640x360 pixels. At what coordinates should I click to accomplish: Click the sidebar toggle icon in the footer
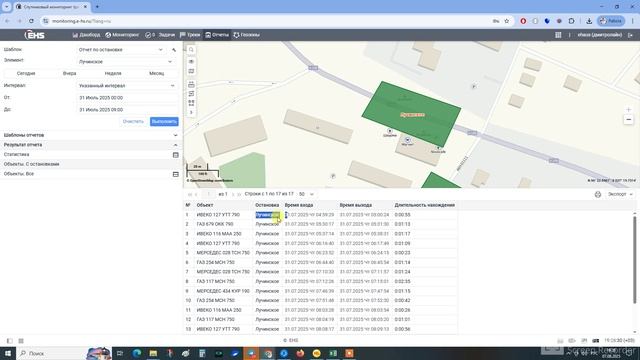click(x=9, y=341)
